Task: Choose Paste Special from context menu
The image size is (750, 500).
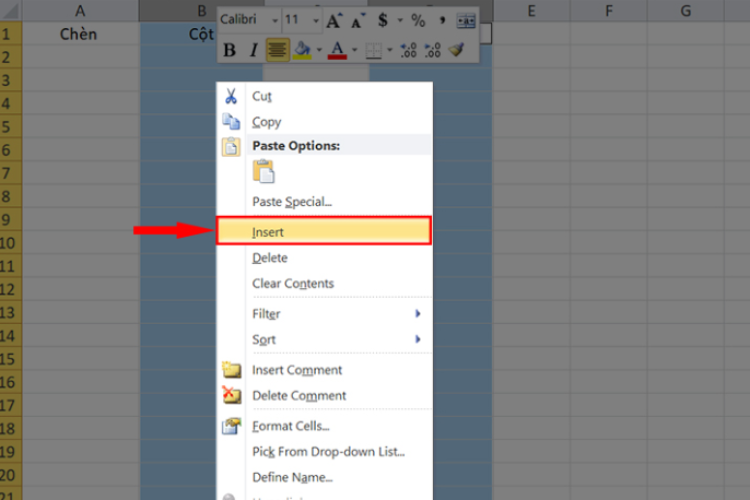Action: tap(324, 201)
